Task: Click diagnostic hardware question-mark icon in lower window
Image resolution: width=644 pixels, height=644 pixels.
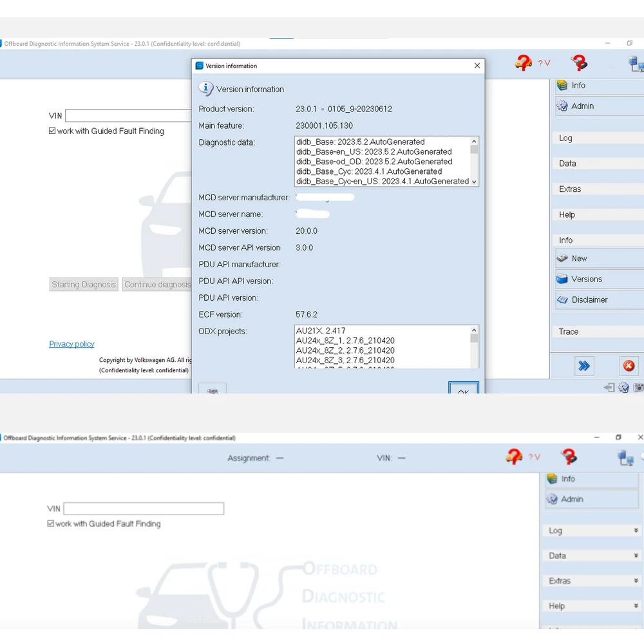Action: (569, 457)
